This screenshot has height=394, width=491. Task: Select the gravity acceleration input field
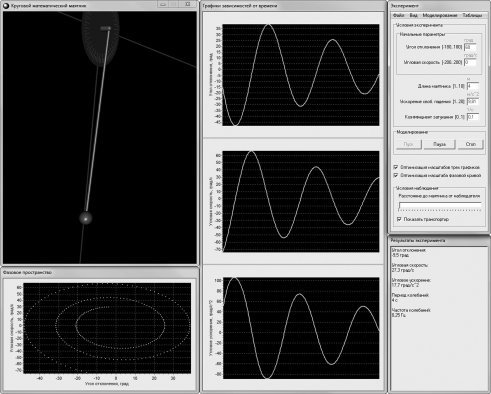473,101
